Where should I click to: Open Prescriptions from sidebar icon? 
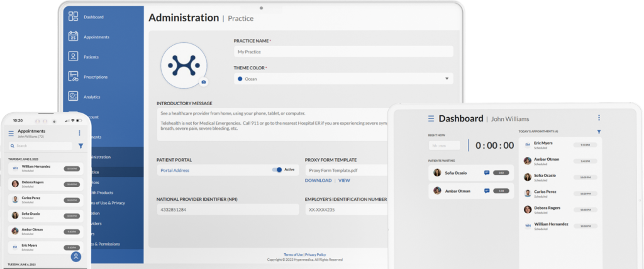click(73, 77)
